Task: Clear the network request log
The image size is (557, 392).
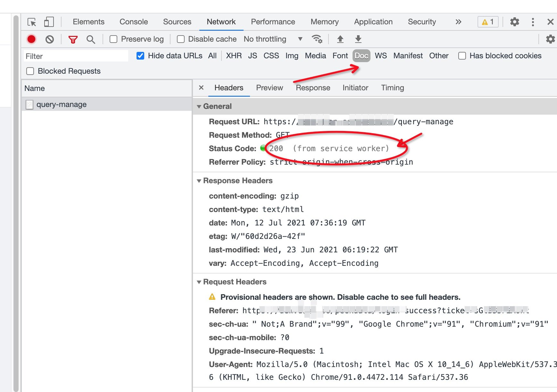Action: (49, 39)
